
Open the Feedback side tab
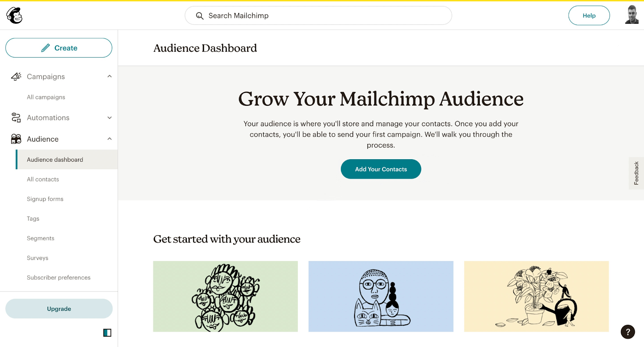(x=636, y=173)
